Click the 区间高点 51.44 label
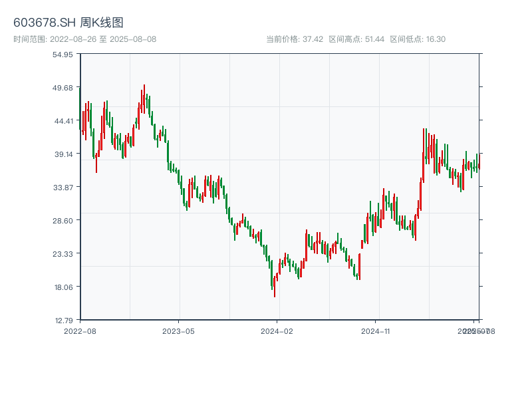The image size is (532, 399). click(x=356, y=39)
